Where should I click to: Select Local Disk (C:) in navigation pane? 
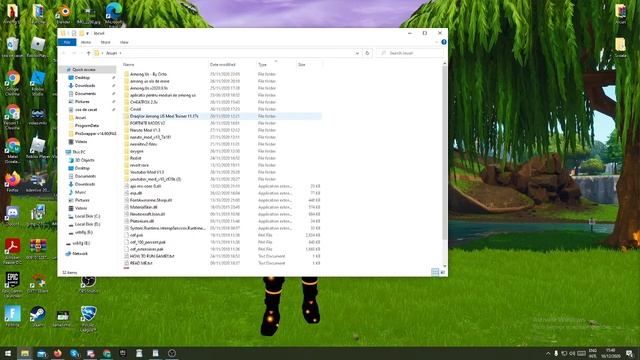87,216
